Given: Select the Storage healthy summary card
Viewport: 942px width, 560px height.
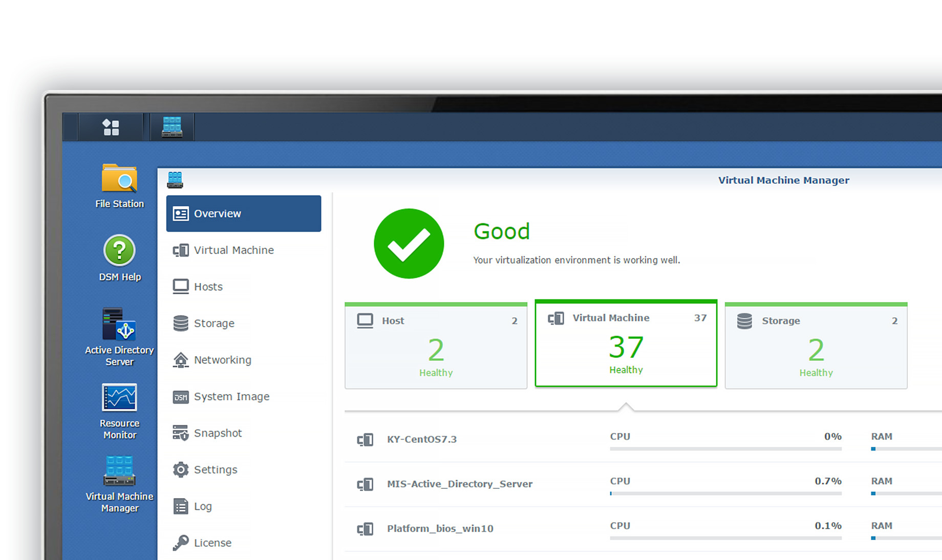Looking at the screenshot, I should [x=816, y=346].
